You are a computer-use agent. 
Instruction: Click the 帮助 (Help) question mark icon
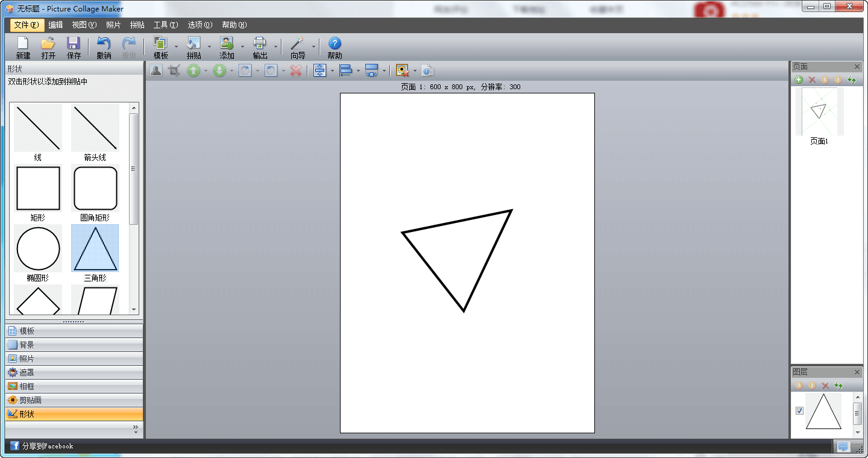(335, 43)
